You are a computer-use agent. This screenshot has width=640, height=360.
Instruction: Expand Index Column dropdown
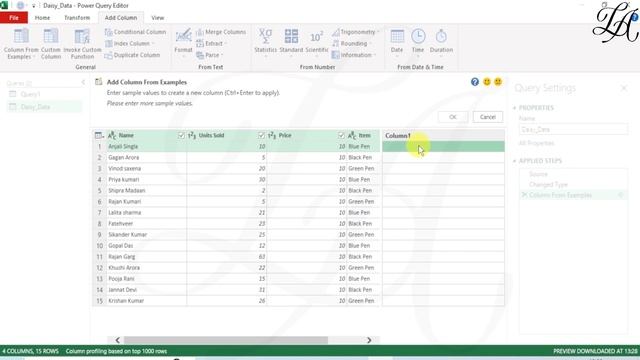point(153,44)
